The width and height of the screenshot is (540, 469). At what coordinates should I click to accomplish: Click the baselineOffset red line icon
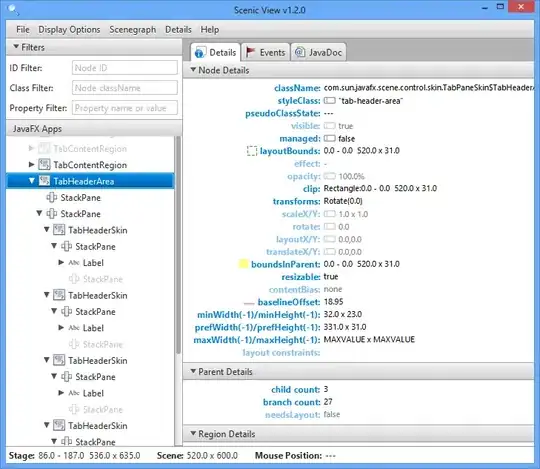tap(249, 303)
